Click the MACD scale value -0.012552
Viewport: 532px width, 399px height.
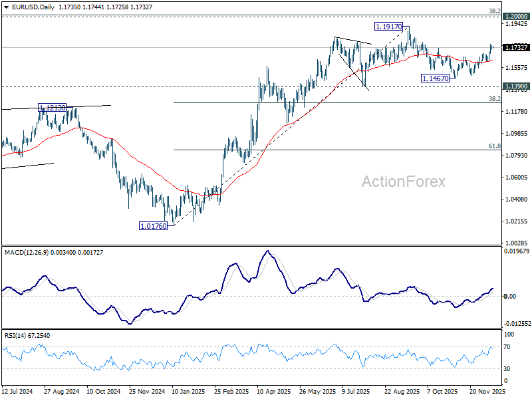click(517, 324)
